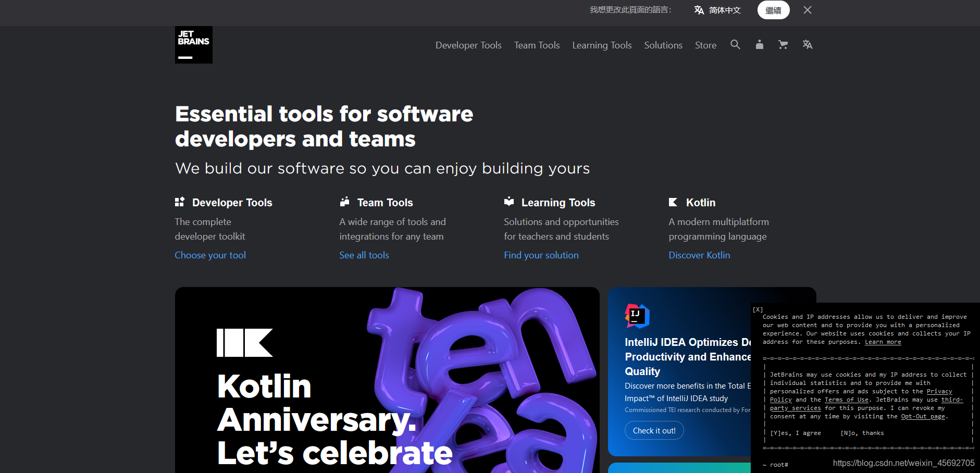The width and height of the screenshot is (980, 473).
Task: Open Developer Tools navigation menu
Action: (x=468, y=45)
